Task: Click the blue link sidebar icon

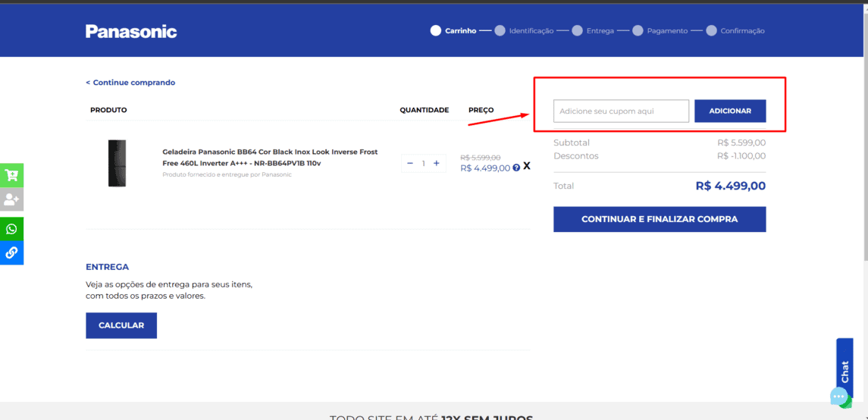Action: (x=11, y=253)
